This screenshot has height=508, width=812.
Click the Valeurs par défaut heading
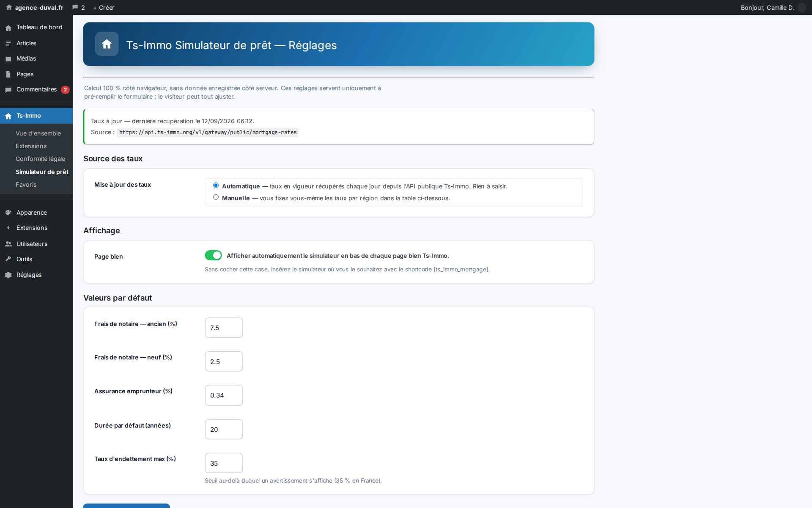(x=118, y=298)
